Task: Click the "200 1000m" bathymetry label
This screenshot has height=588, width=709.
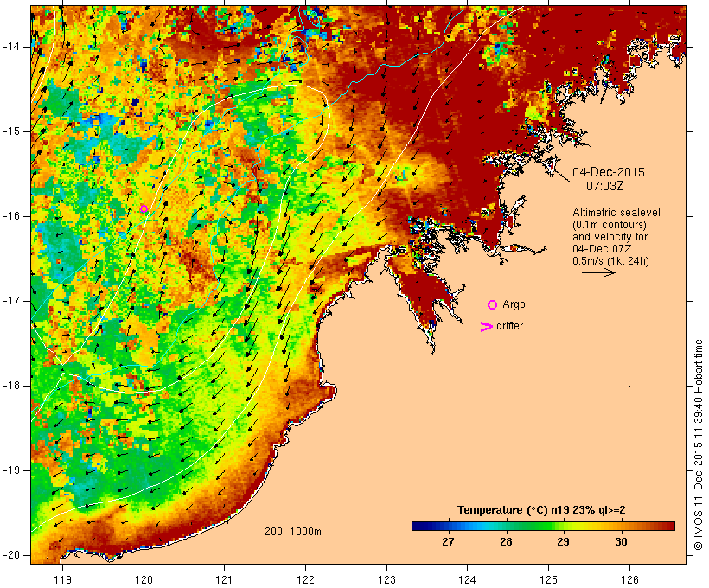Action: coord(293,532)
